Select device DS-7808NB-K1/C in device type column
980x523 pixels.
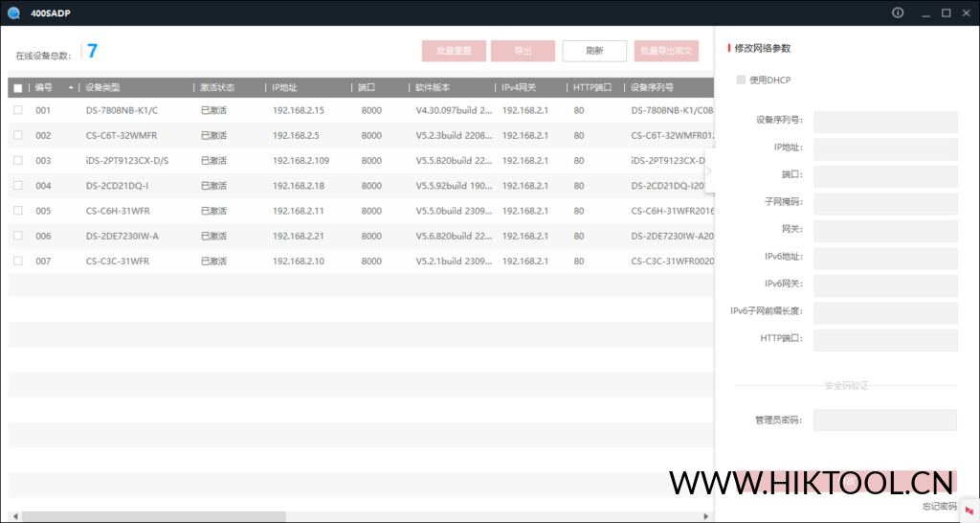(x=122, y=110)
